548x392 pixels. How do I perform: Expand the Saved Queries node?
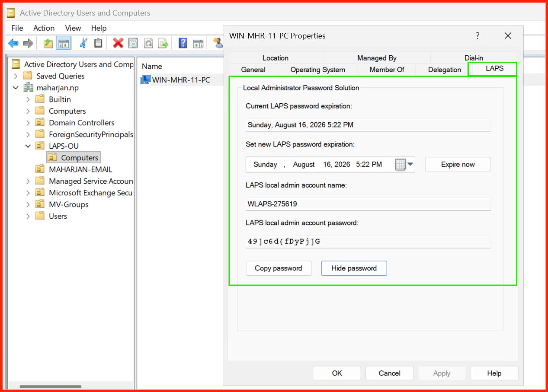tap(16, 76)
